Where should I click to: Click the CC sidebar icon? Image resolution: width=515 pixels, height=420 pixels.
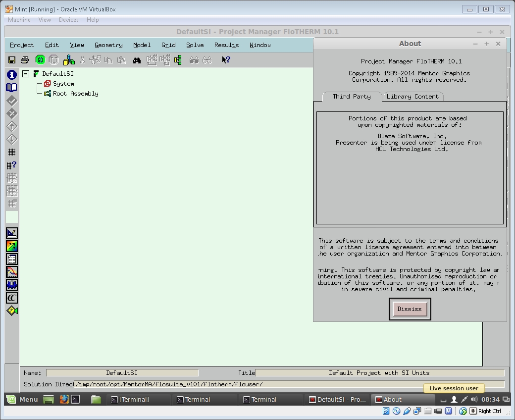point(12,298)
